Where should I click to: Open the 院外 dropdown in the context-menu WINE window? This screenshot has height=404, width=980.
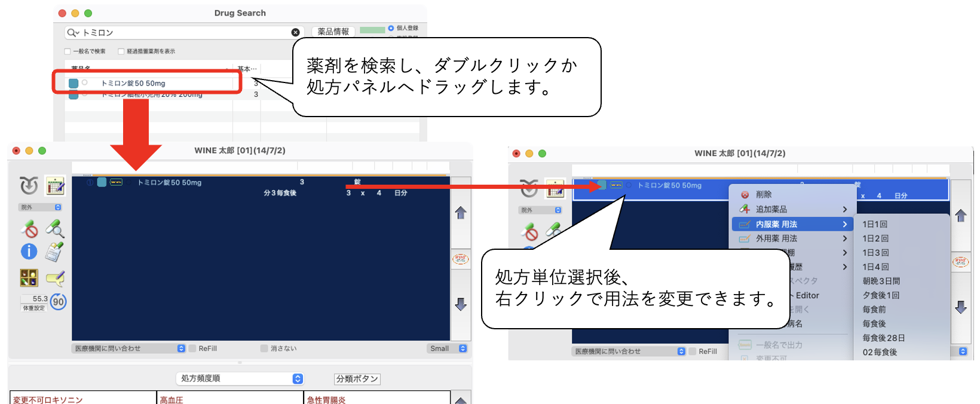[541, 210]
